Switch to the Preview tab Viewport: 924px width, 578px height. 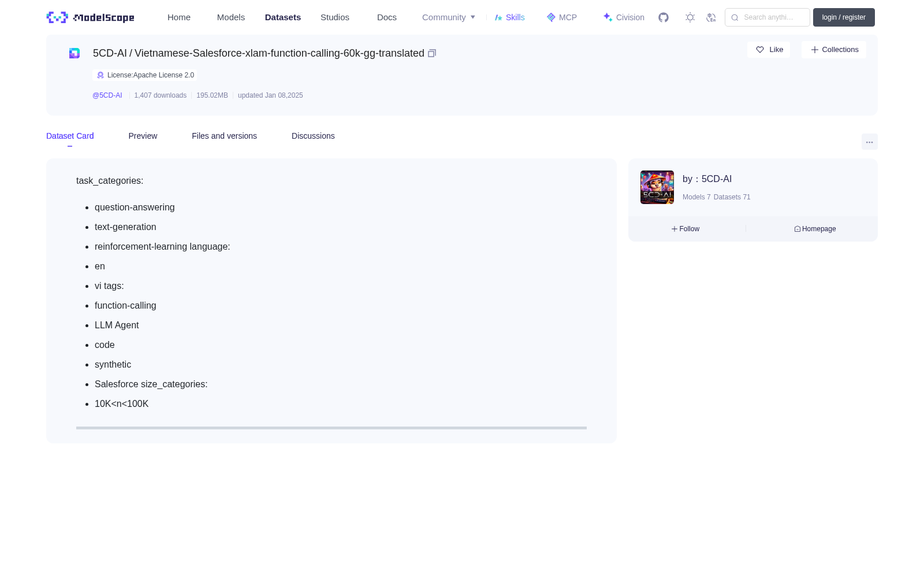pyautogui.click(x=143, y=136)
